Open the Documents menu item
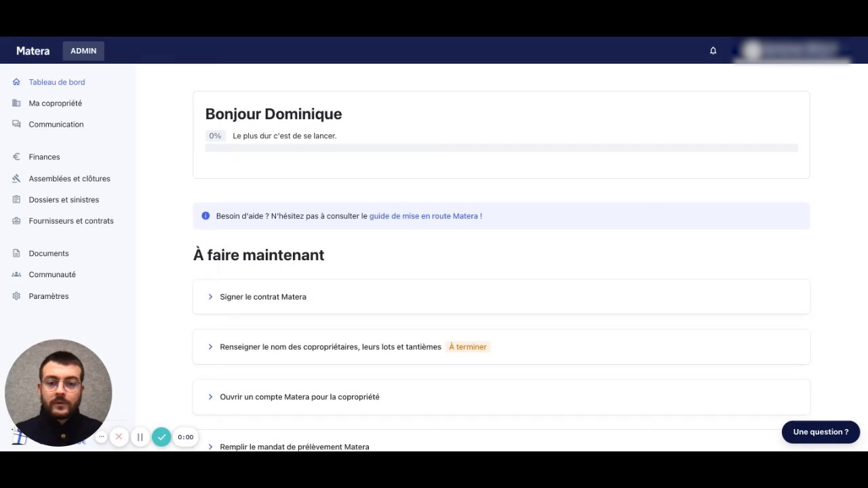868x488 pixels. (x=49, y=253)
